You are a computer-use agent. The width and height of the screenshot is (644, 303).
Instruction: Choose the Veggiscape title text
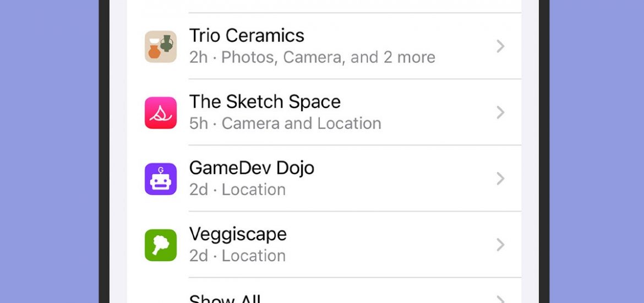pos(238,234)
